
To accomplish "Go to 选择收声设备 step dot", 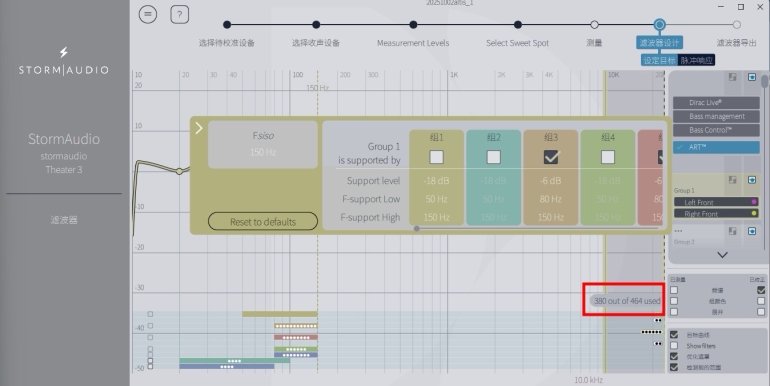I will [x=316, y=25].
